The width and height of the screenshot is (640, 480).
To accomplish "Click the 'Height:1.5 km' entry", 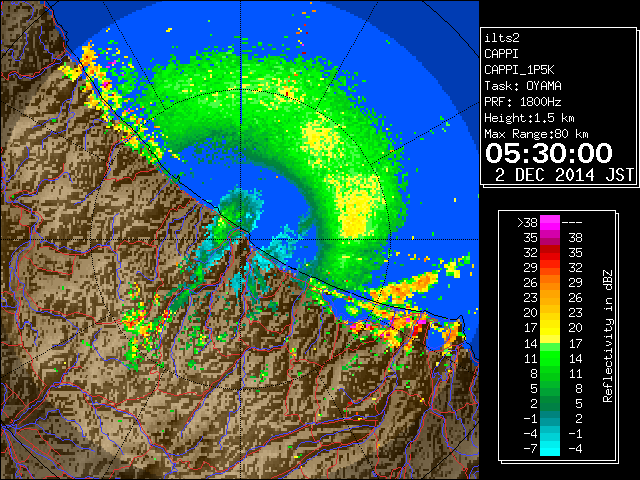I will click(529, 118).
